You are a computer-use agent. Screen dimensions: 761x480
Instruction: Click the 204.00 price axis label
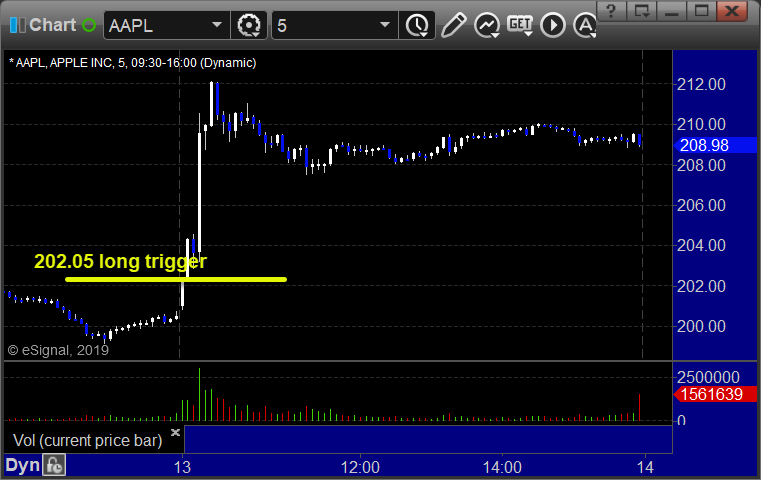pos(701,245)
